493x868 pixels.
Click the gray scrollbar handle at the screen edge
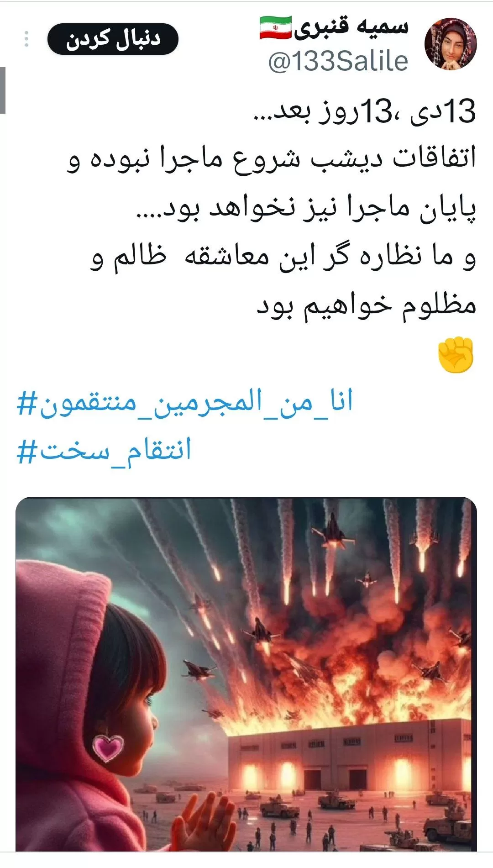[x=2, y=90]
